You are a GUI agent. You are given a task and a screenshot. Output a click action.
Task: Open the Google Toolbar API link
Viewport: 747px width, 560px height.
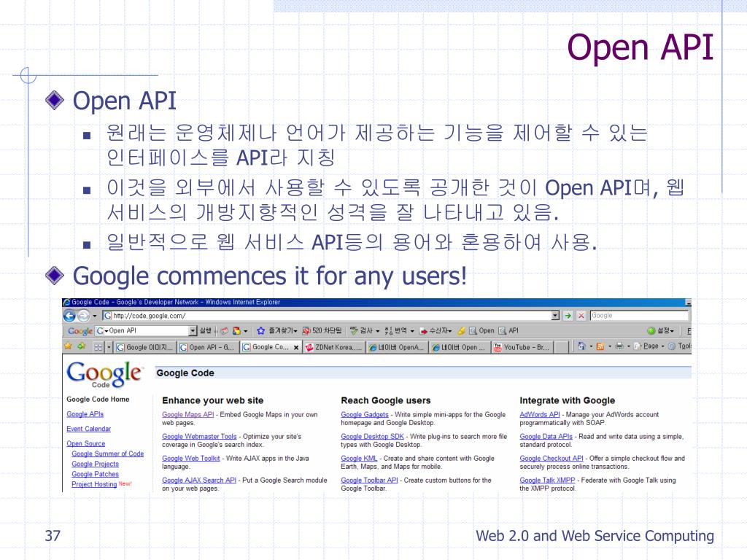(x=369, y=481)
